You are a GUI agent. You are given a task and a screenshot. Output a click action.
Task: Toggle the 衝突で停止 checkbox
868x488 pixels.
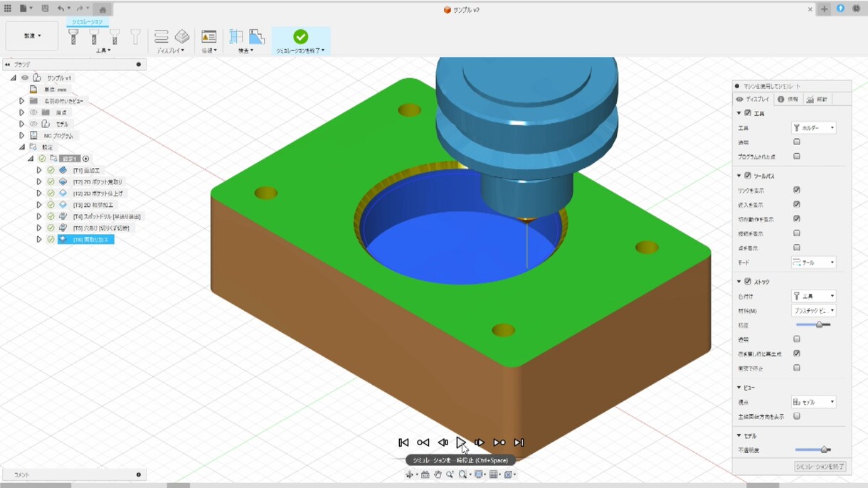(797, 368)
